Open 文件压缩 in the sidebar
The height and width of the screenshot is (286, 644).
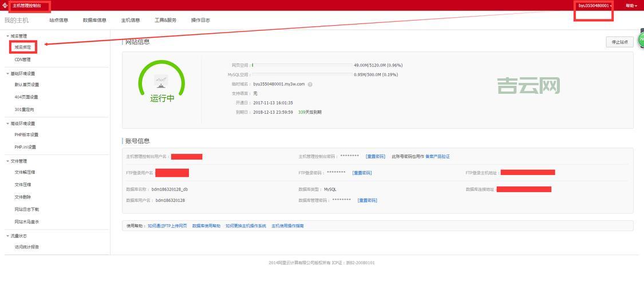pyautogui.click(x=22, y=185)
